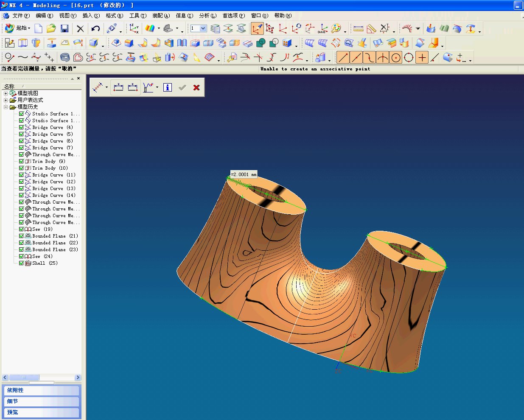Open the 分析(L) menu
The image size is (524, 420).
[207, 16]
